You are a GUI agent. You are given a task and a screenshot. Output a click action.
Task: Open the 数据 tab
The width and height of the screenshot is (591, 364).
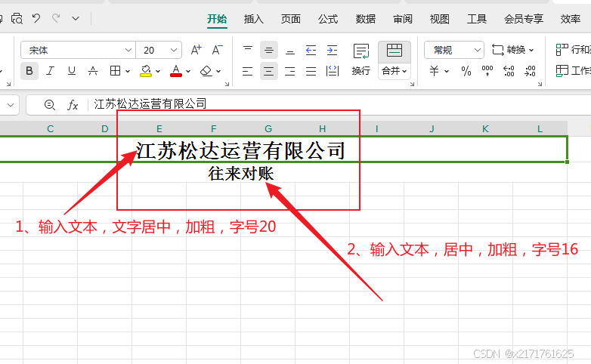[x=365, y=19]
